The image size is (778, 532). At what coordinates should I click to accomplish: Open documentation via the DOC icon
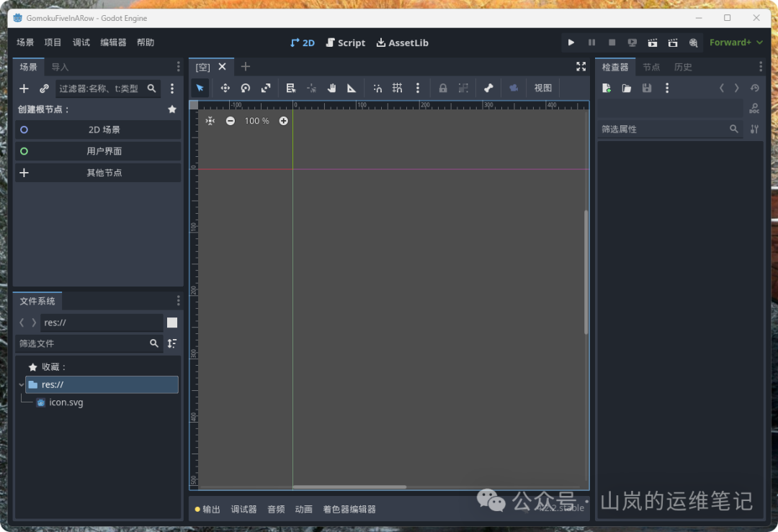click(754, 109)
